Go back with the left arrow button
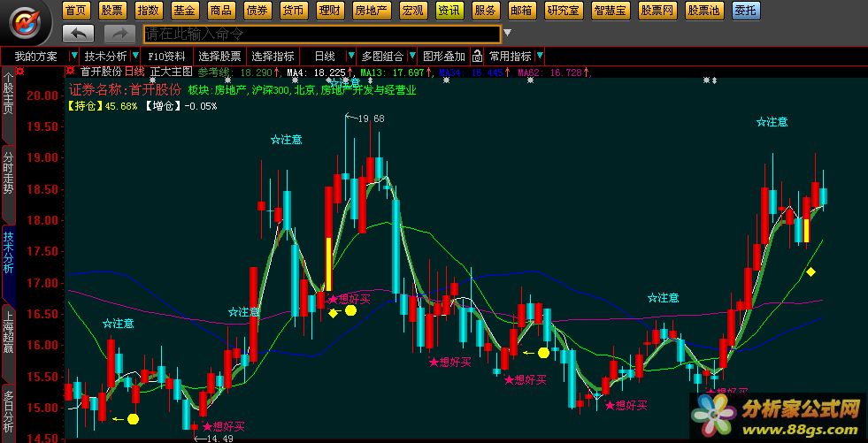868x443 pixels. pos(78,34)
